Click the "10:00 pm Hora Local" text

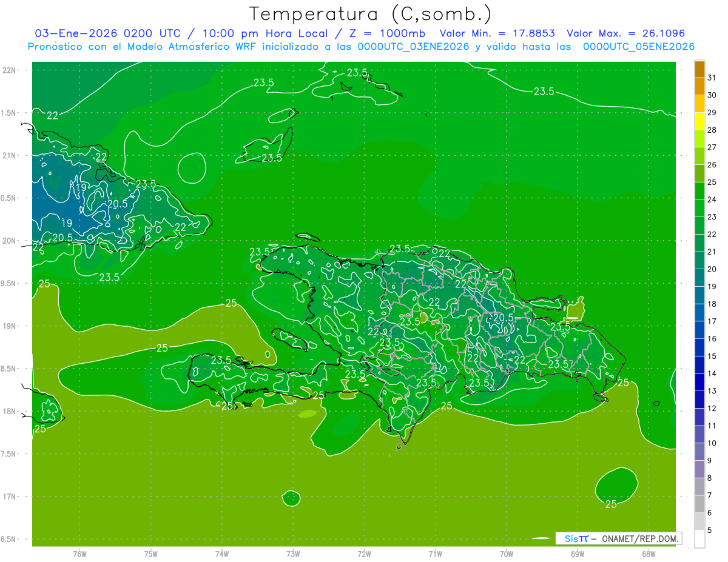pos(265,33)
